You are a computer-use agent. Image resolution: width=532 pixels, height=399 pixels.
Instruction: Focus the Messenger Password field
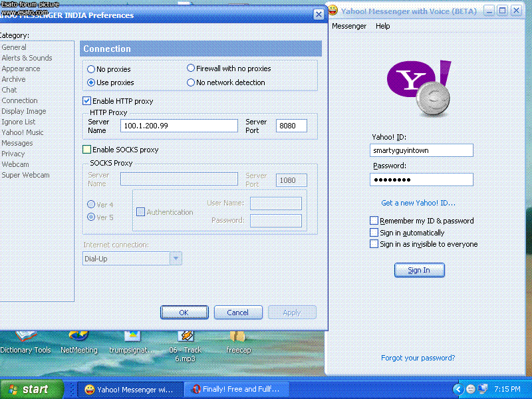422,180
